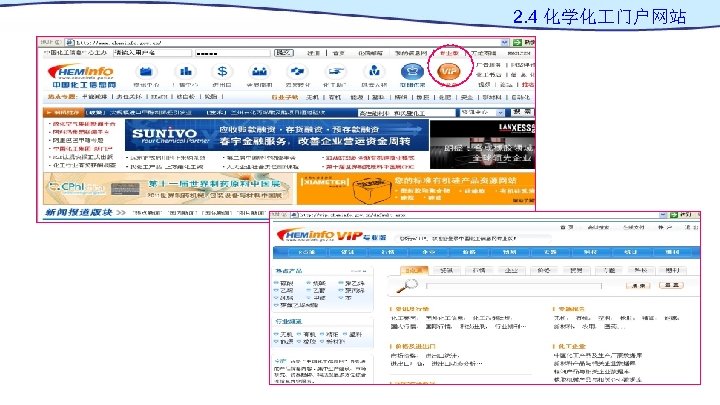
Task: Click the pointing hand navigation icon
Action: pyautogui.click(x=335, y=72)
